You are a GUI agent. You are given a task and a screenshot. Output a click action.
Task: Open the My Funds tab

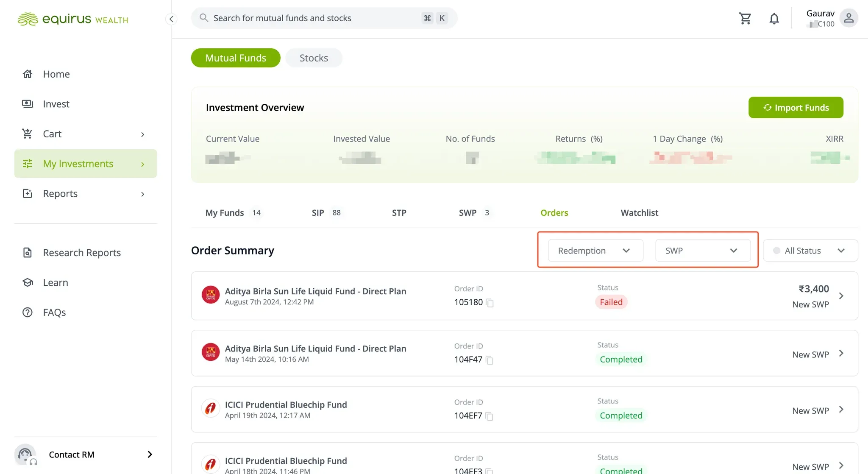point(233,213)
